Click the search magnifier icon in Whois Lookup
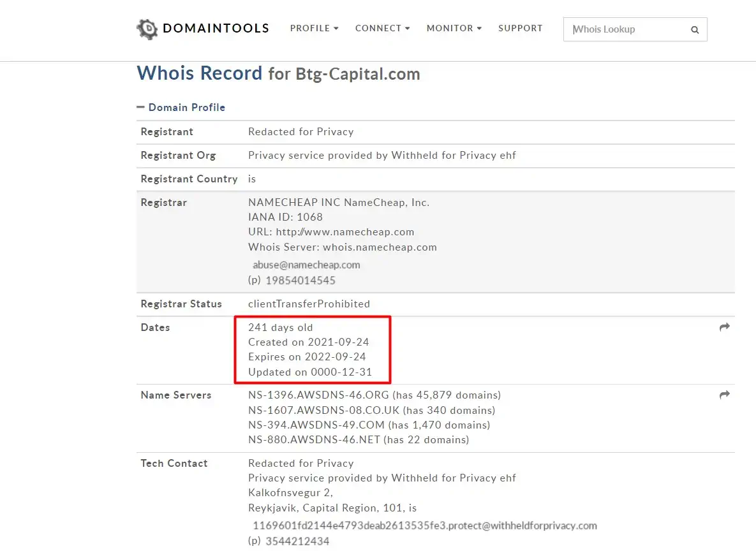The width and height of the screenshot is (756, 551). click(695, 30)
